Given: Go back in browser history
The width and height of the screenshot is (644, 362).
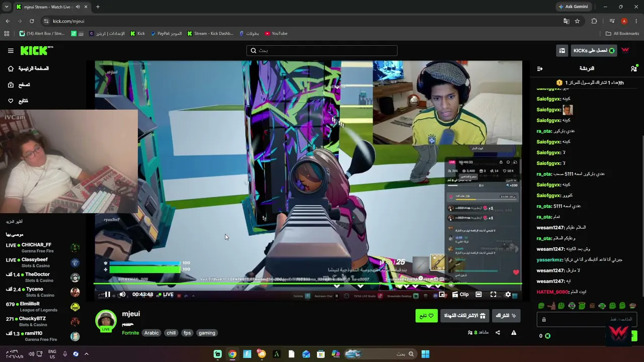Looking at the screenshot, I should tap(8, 21).
